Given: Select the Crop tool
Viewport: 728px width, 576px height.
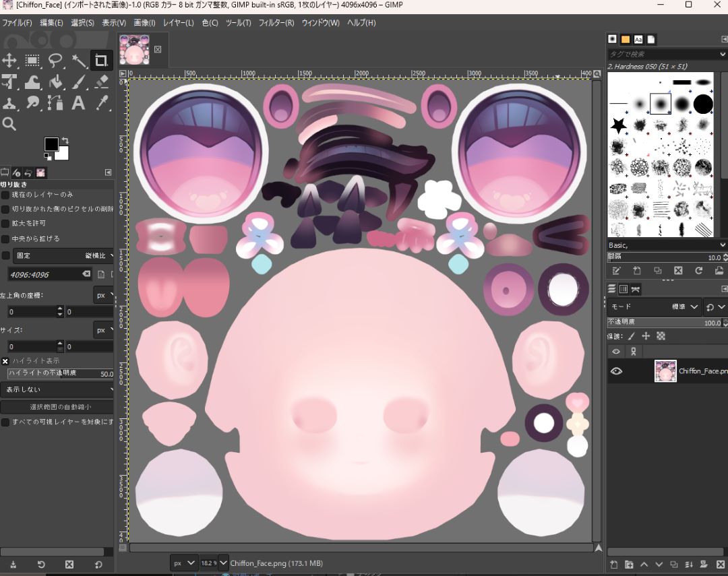Looking at the screenshot, I should point(101,61).
